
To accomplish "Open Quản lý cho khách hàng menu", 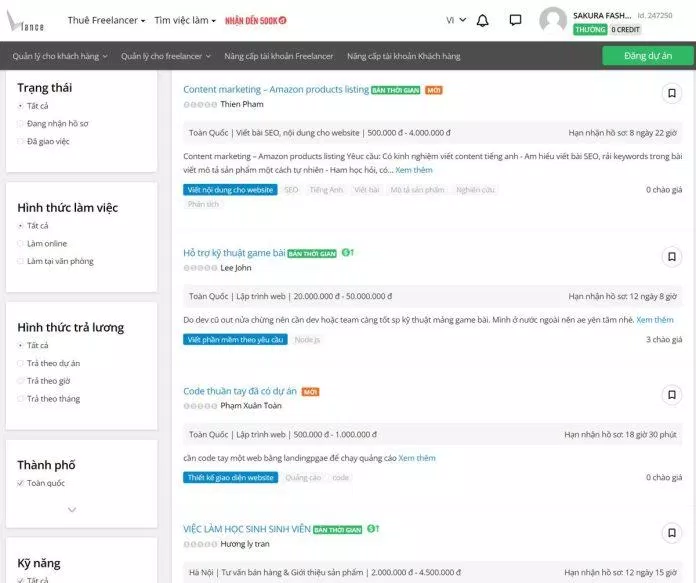I will point(59,56).
